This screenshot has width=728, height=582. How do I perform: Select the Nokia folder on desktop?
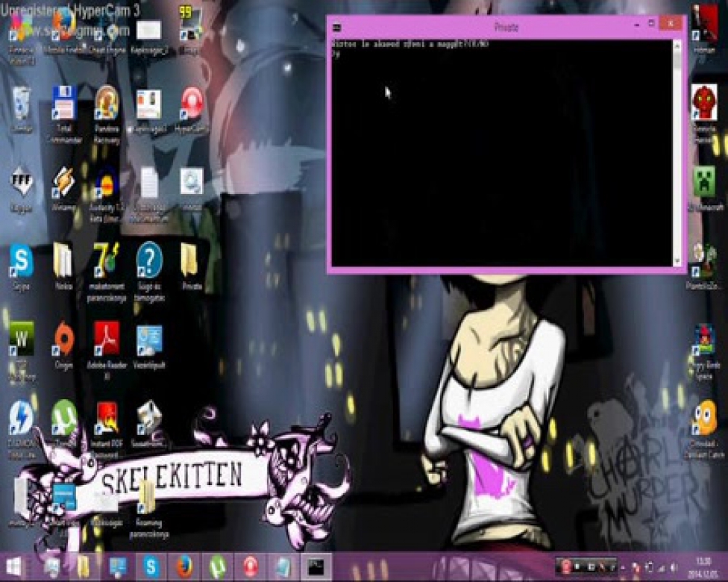(63, 267)
